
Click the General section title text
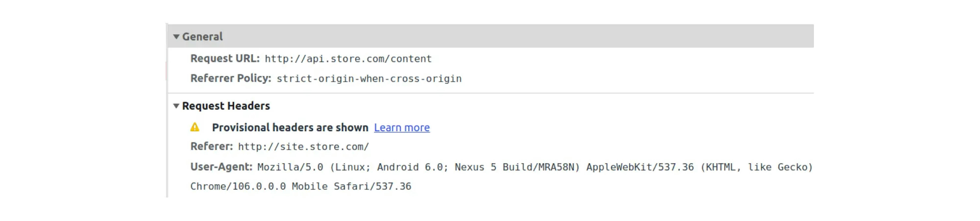click(x=202, y=37)
